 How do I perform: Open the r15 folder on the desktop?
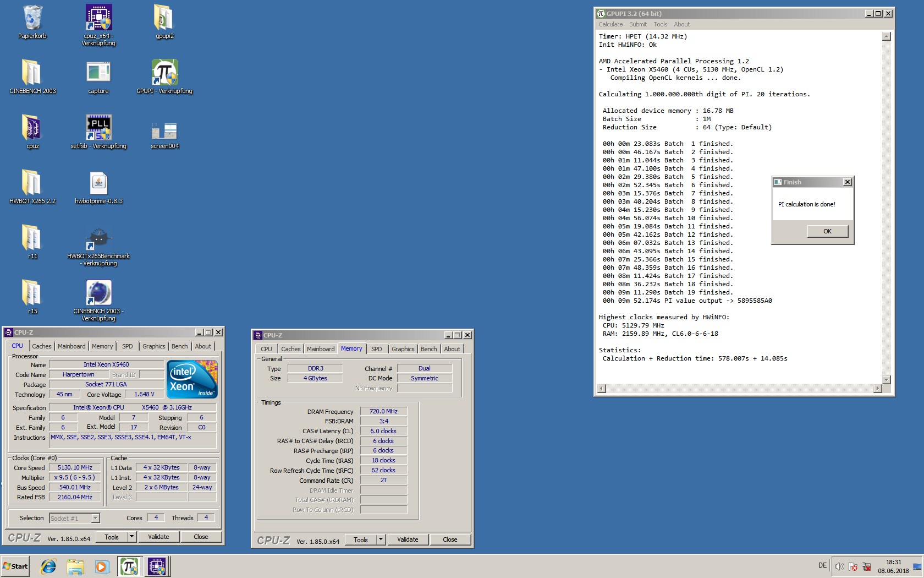pos(32,297)
